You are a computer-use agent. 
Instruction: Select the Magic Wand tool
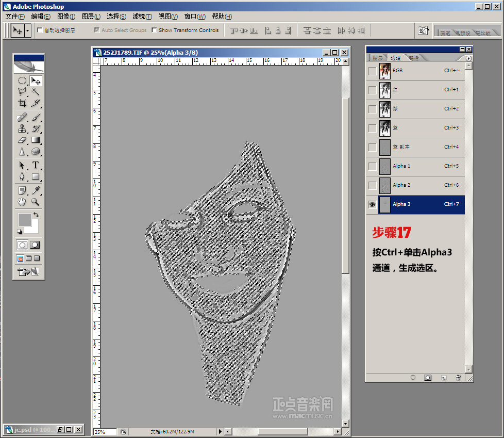point(36,91)
